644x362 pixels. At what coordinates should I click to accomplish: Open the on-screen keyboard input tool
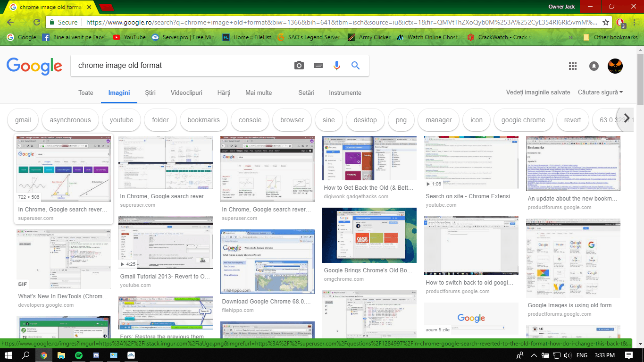pos(318,66)
